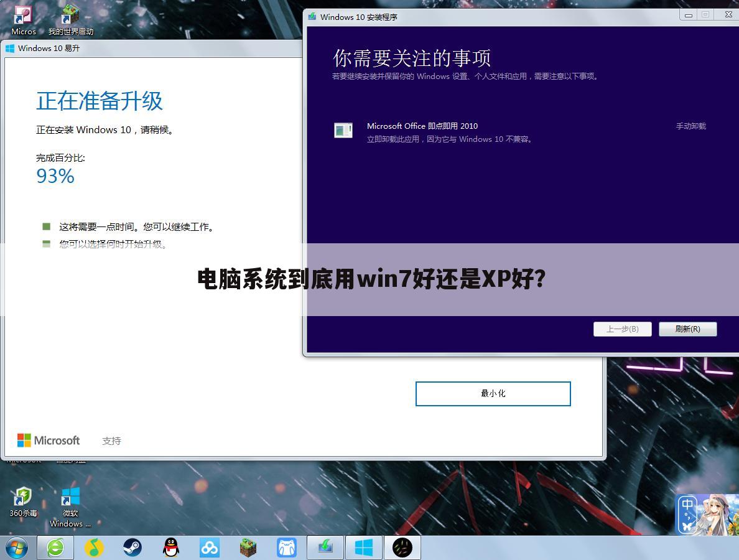Switch to Windows 10 upgrade assistant taskbar item
The image size is (739, 560).
point(364,548)
